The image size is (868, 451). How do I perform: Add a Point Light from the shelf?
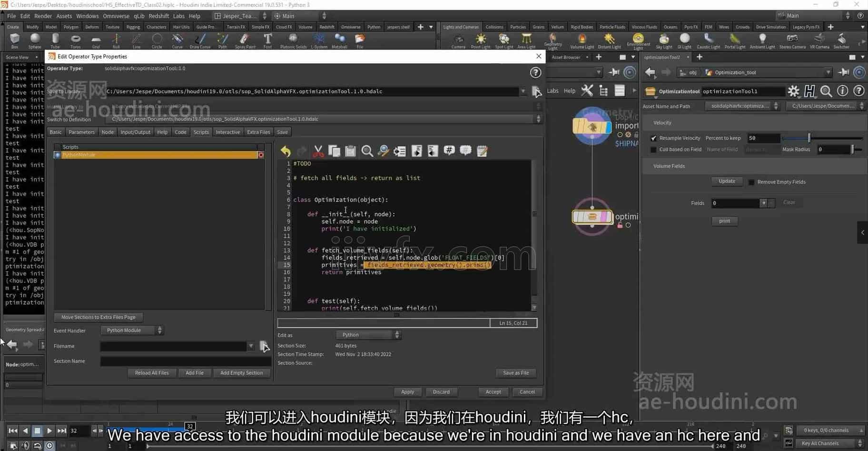point(480,41)
